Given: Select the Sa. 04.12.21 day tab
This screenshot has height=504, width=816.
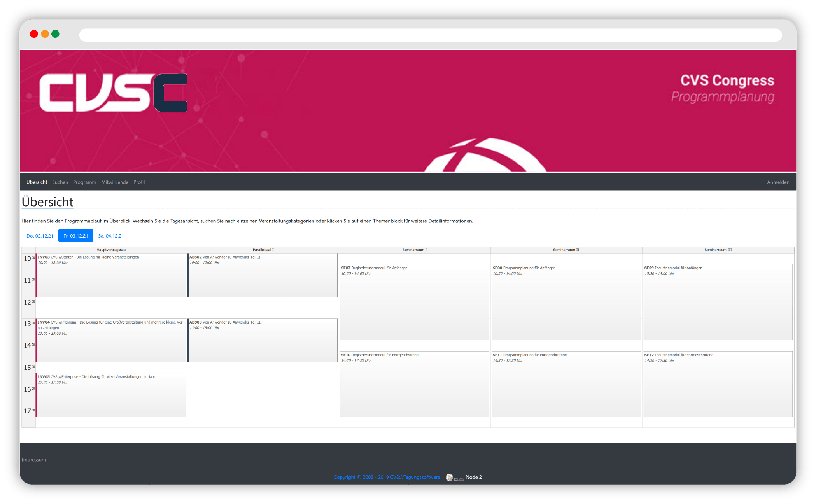Looking at the screenshot, I should click(x=111, y=236).
